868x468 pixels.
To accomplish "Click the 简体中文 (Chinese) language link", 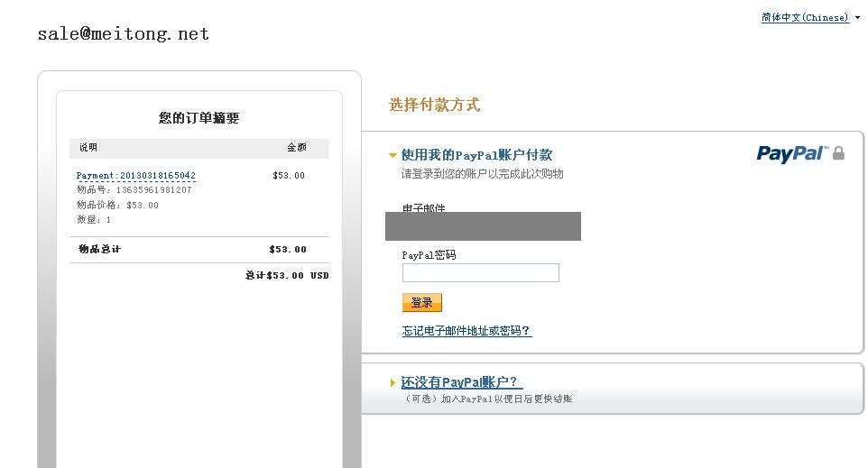I will pyautogui.click(x=805, y=18).
